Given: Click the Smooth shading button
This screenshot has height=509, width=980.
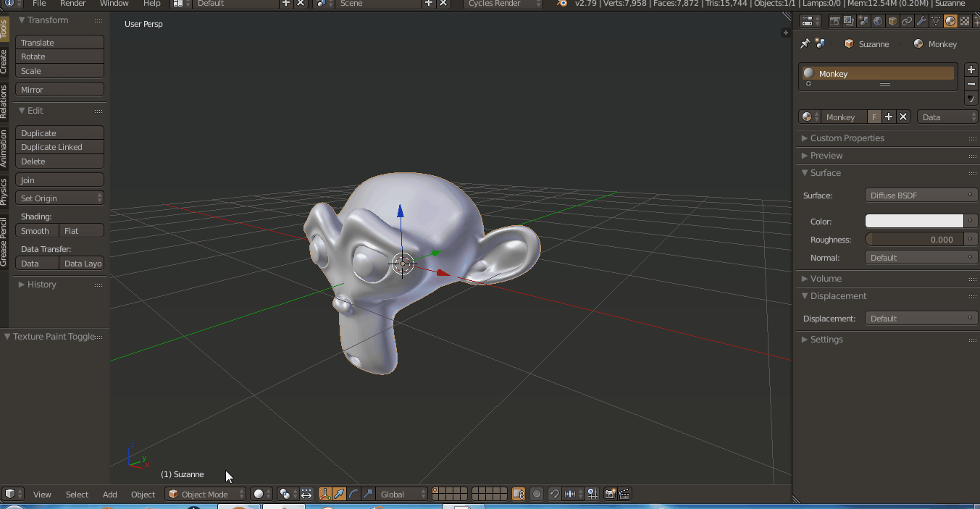Looking at the screenshot, I should coord(36,230).
